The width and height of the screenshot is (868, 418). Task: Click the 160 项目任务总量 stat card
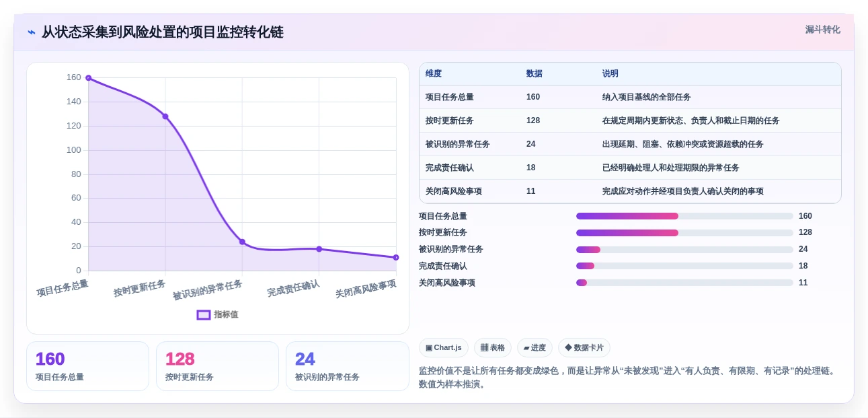tap(87, 366)
